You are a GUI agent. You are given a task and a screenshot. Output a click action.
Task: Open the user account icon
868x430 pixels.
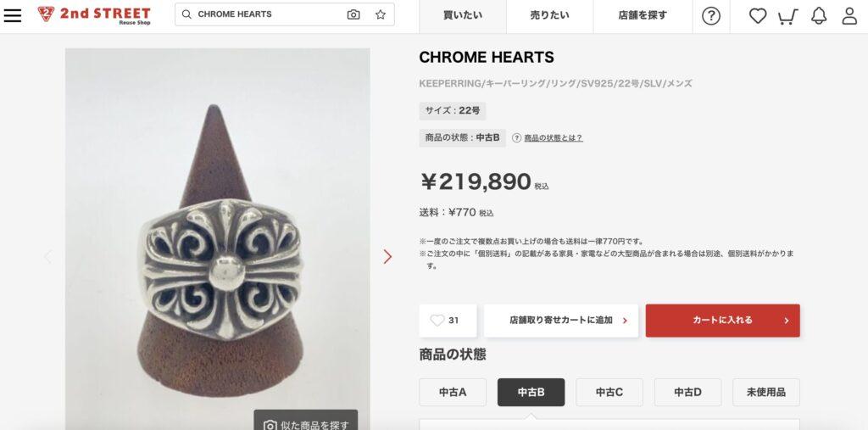point(849,16)
